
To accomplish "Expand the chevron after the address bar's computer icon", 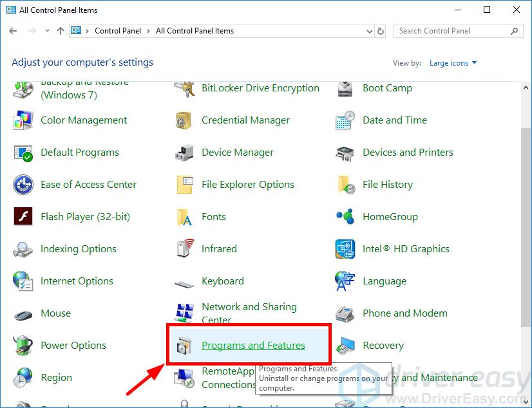I will click(x=87, y=31).
